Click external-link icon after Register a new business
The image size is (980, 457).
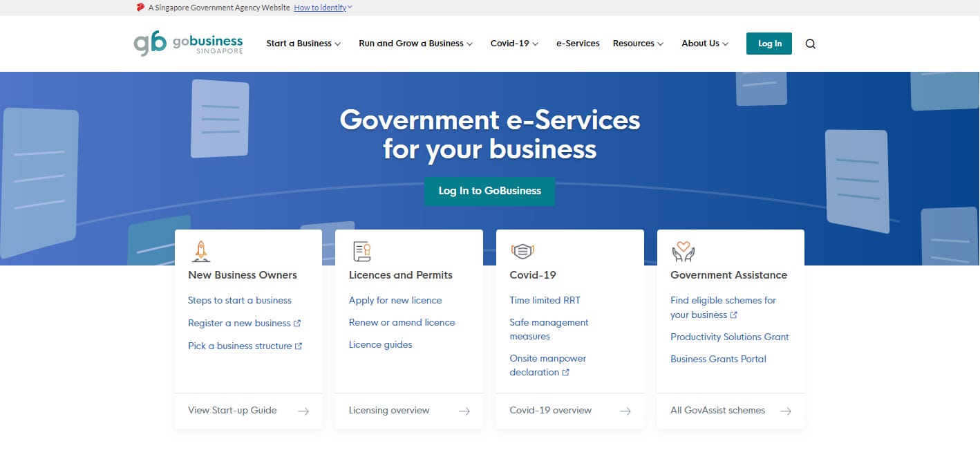tap(297, 323)
